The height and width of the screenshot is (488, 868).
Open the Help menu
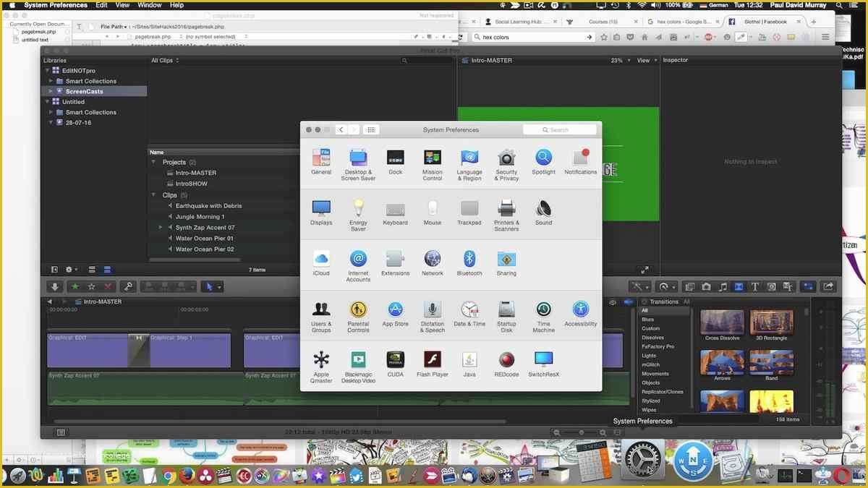pyautogui.click(x=176, y=5)
